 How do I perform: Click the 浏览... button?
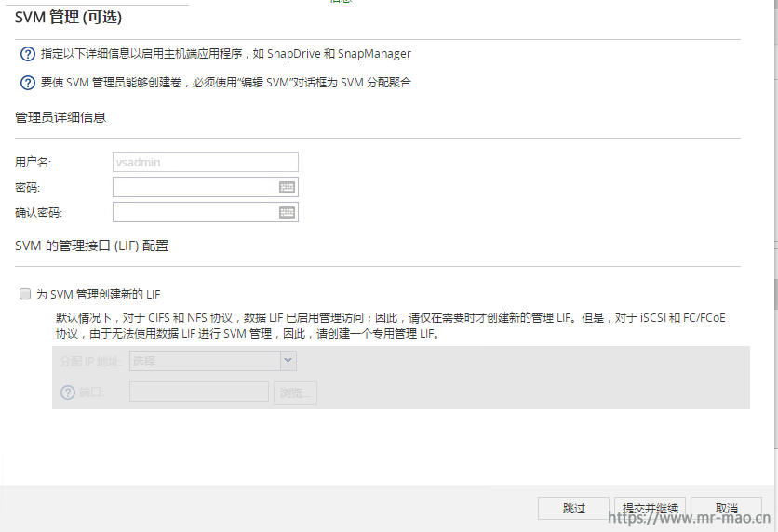point(295,392)
